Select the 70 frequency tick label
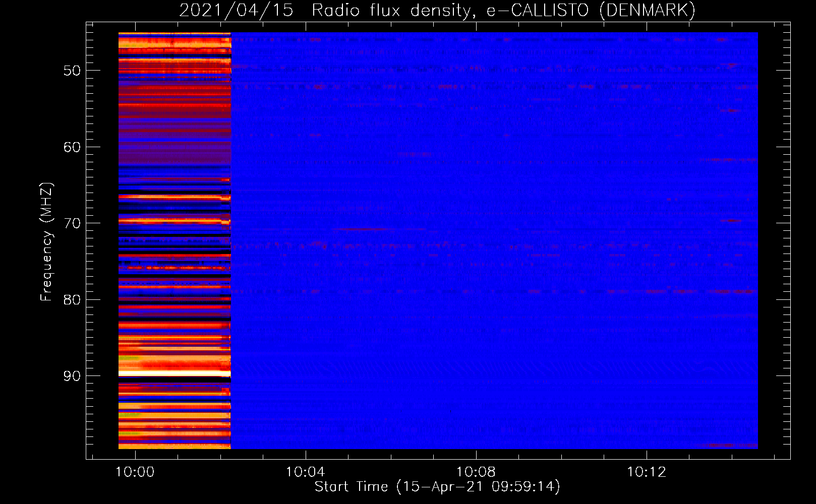This screenshot has height=504, width=816. (72, 223)
